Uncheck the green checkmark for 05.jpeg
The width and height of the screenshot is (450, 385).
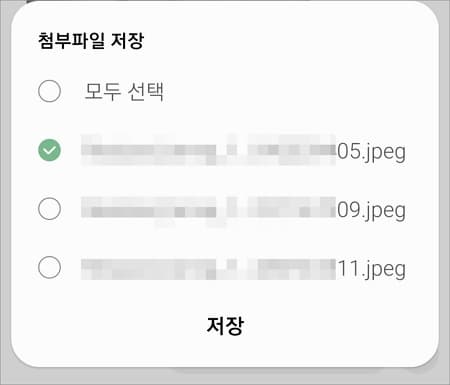pyautogui.click(x=49, y=150)
